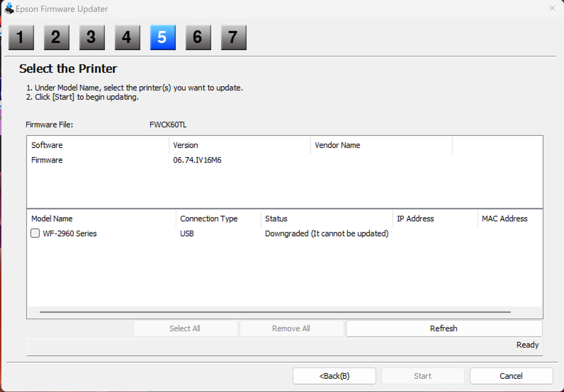Click the Model Name column header

[52, 219]
